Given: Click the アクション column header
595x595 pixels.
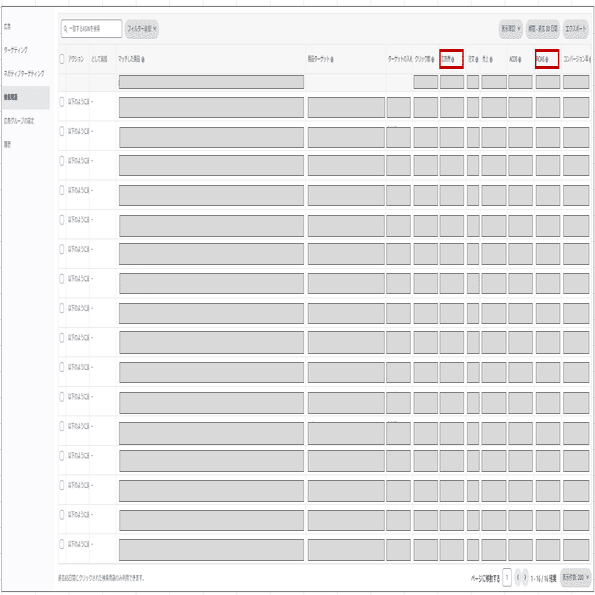Looking at the screenshot, I should click(76, 59).
